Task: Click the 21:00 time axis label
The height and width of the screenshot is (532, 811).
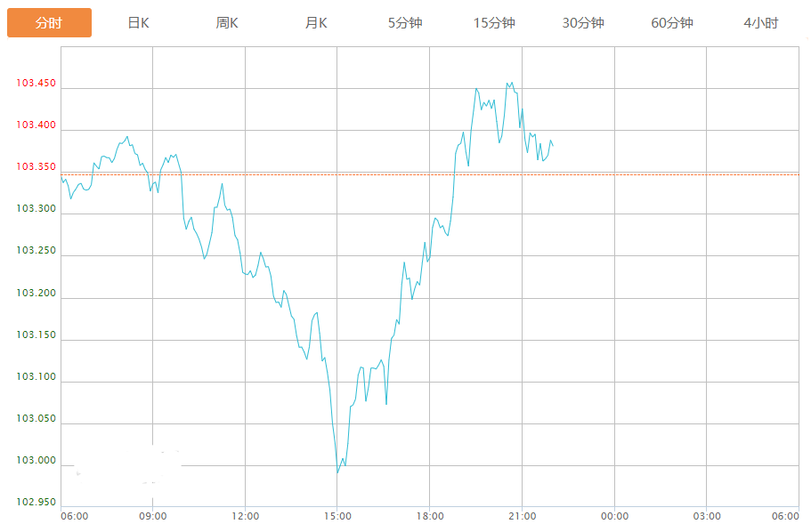Action: pos(522,516)
